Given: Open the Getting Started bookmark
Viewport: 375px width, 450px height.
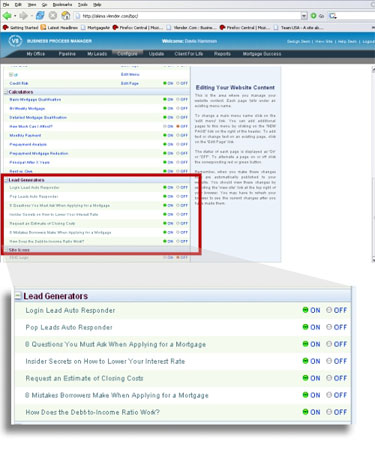Looking at the screenshot, I should (x=21, y=28).
